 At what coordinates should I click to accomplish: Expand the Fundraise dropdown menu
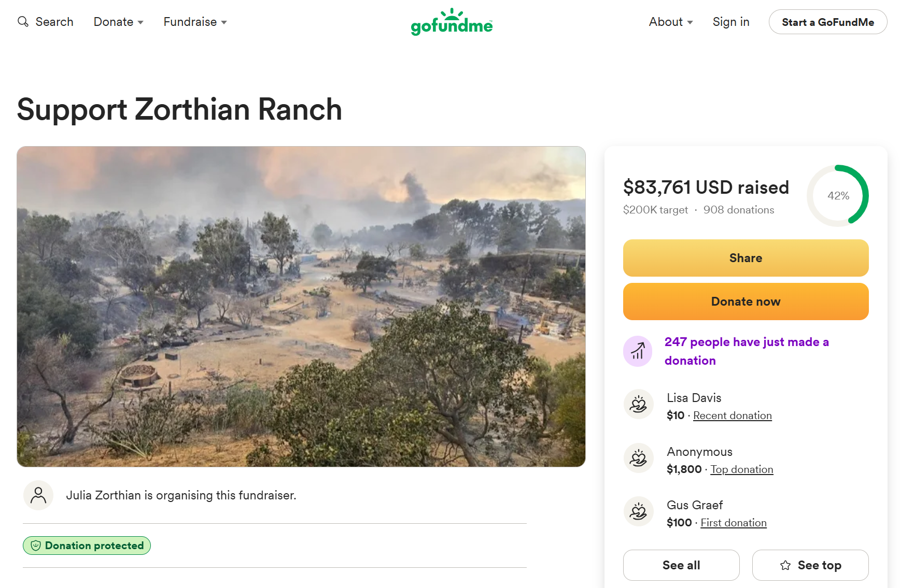coord(195,22)
